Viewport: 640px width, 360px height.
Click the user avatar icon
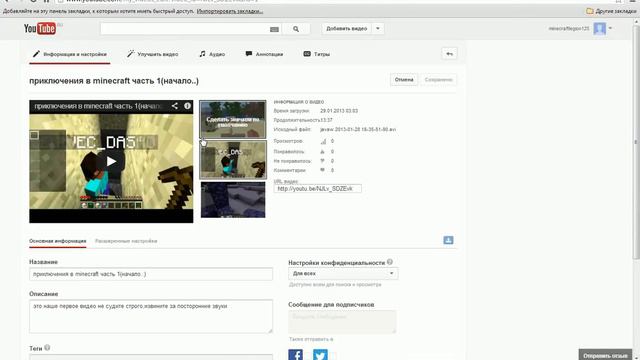tap(600, 29)
